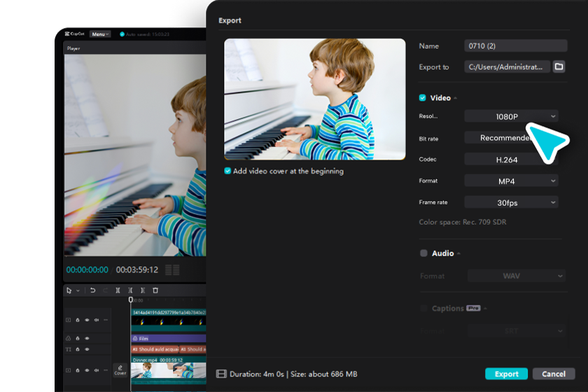Image resolution: width=588 pixels, height=392 pixels.
Task: Click the CapCut logo in title bar
Action: [x=75, y=34]
